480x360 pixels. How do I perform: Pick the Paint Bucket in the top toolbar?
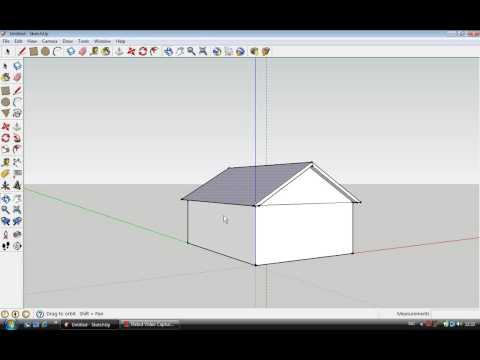pyautogui.click(x=106, y=51)
